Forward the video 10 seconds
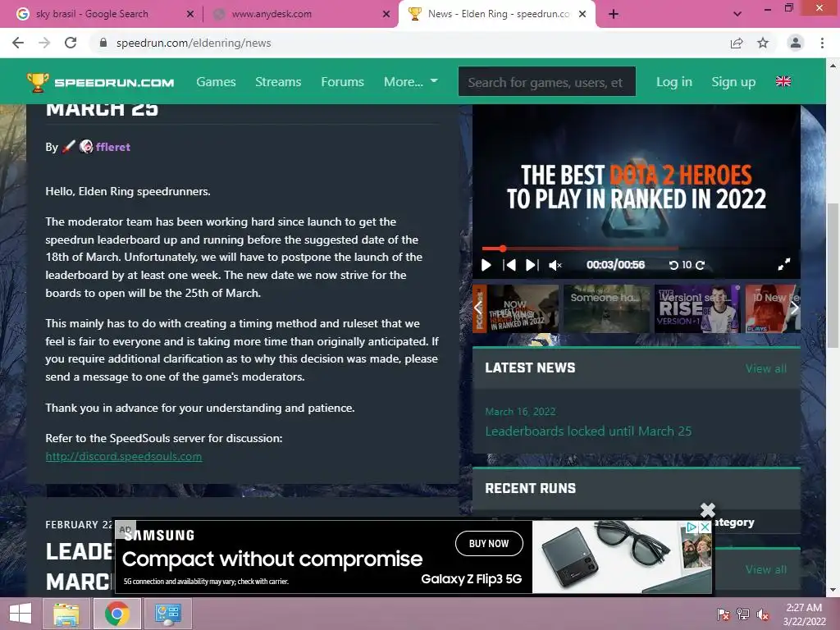The width and height of the screenshot is (840, 630). (701, 265)
